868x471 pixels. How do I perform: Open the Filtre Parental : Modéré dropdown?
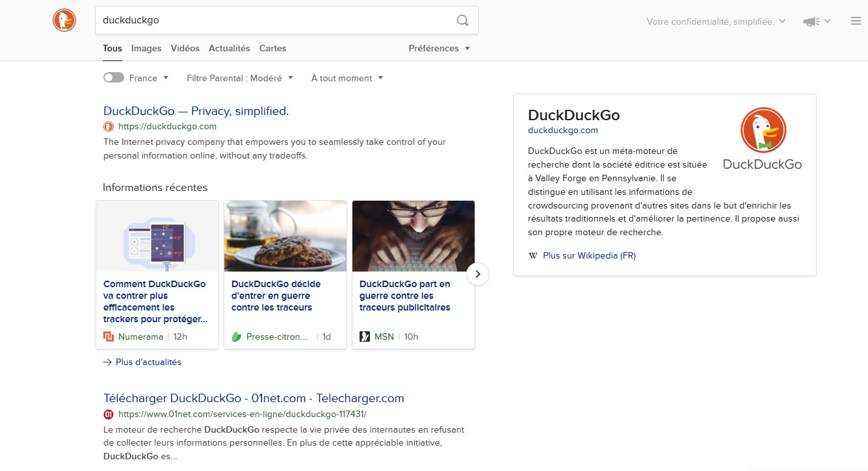point(240,78)
